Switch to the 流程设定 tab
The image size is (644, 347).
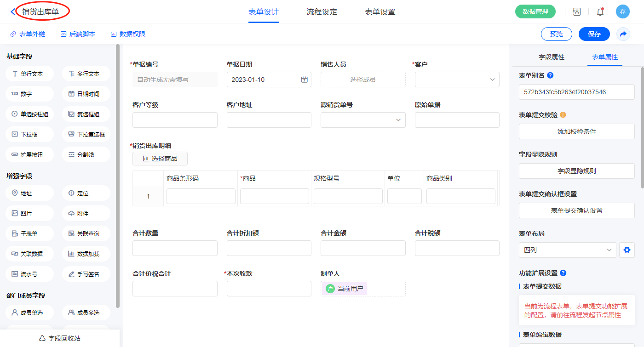pyautogui.click(x=322, y=12)
